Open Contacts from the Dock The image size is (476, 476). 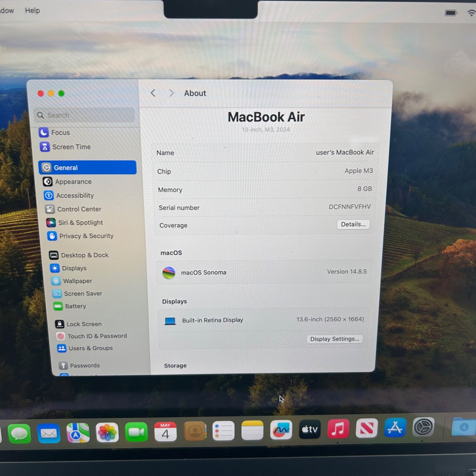coord(195,431)
